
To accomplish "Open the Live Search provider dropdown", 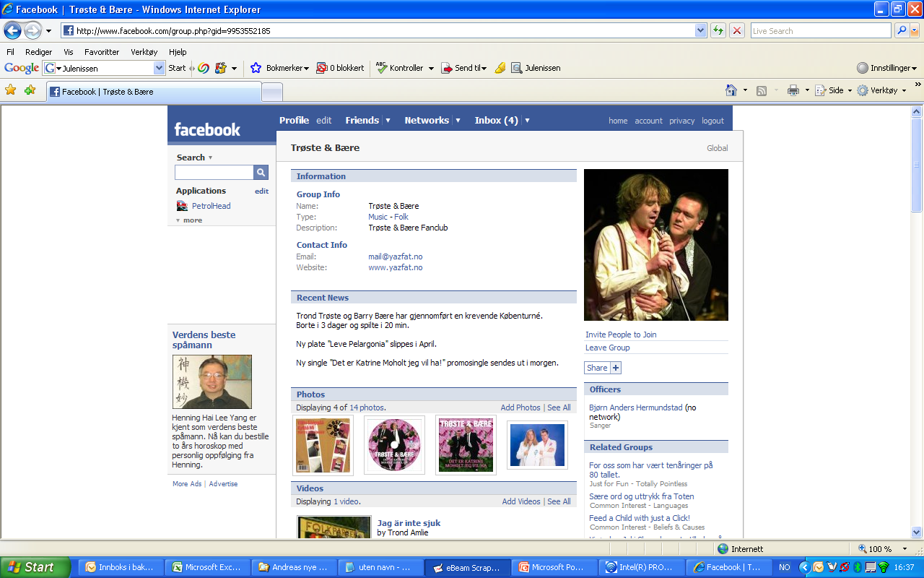I will click(915, 30).
